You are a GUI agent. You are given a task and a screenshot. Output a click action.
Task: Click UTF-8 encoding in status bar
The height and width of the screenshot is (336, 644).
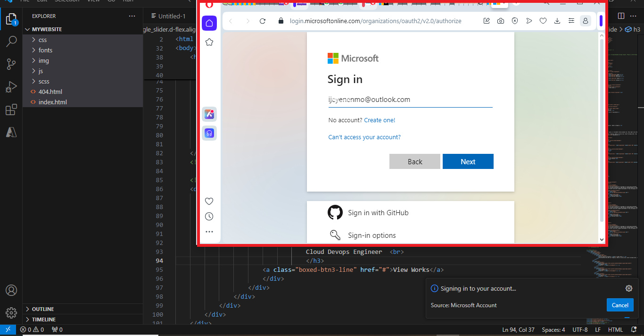(x=580, y=329)
